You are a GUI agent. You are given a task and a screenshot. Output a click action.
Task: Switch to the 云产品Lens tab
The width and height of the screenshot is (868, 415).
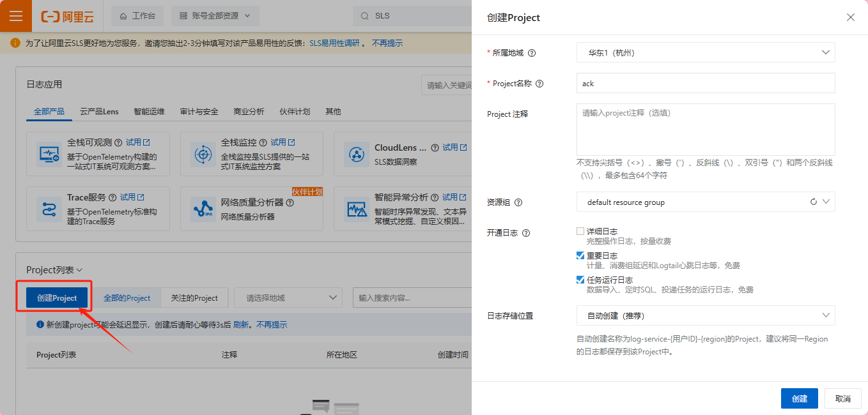click(x=99, y=111)
